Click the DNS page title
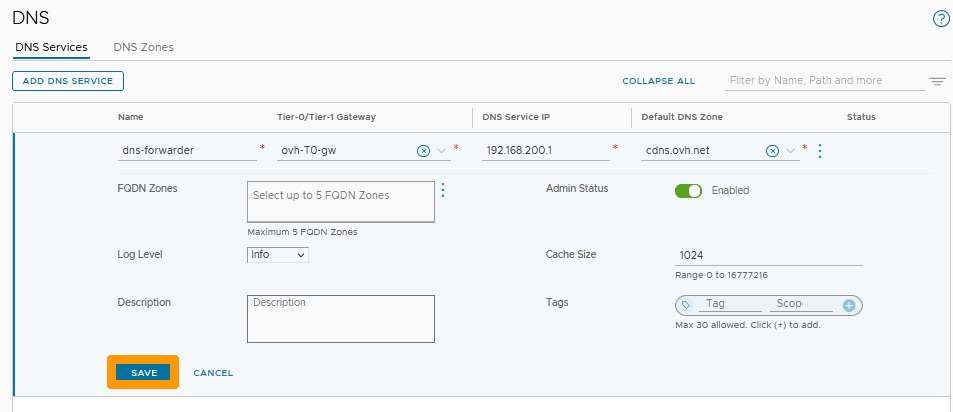 pyautogui.click(x=30, y=18)
